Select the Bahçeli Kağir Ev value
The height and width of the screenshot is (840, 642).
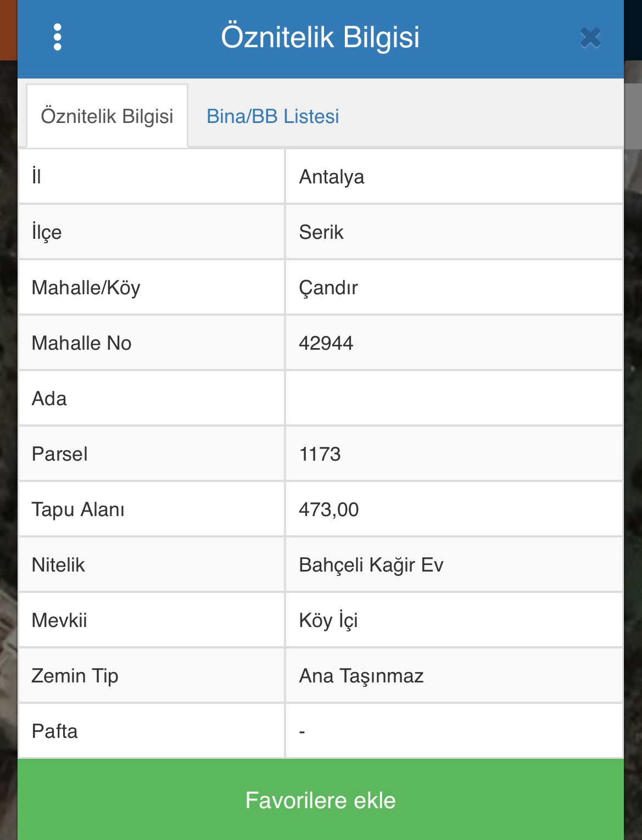point(371,565)
